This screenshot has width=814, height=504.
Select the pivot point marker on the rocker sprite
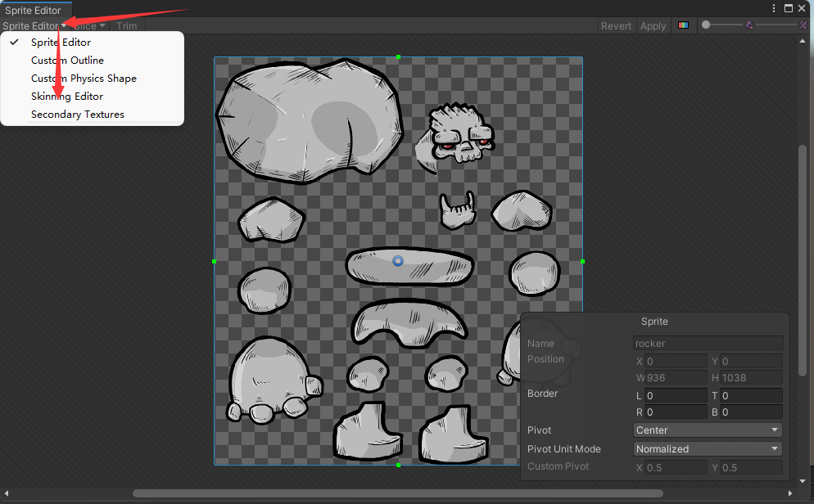[397, 261]
